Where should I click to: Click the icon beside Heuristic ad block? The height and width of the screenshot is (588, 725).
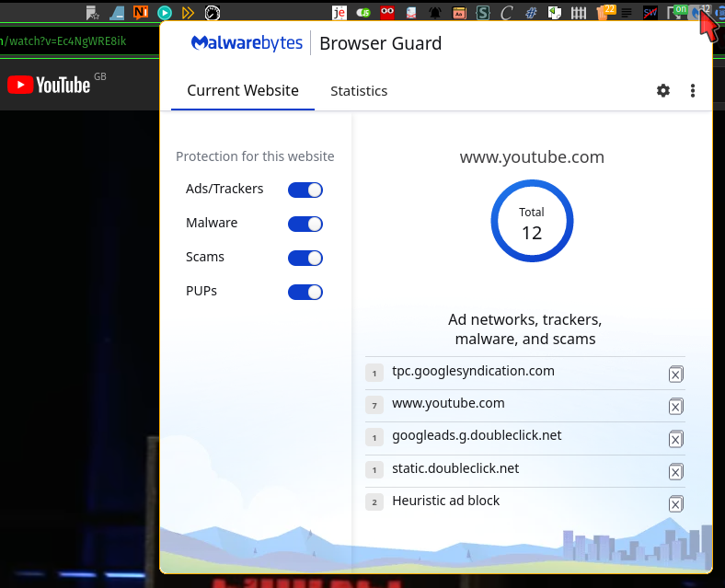pyautogui.click(x=675, y=503)
